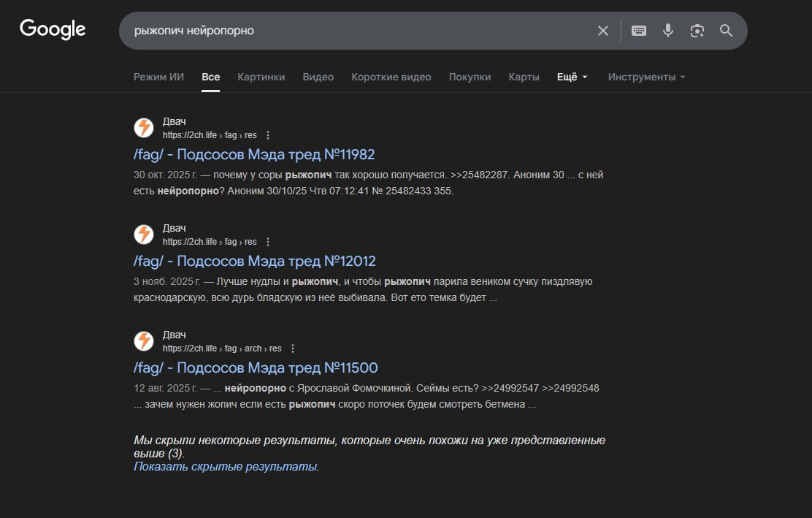Click snippet text dated 30 окт. 2025
812x518 pixels.
coord(368,183)
